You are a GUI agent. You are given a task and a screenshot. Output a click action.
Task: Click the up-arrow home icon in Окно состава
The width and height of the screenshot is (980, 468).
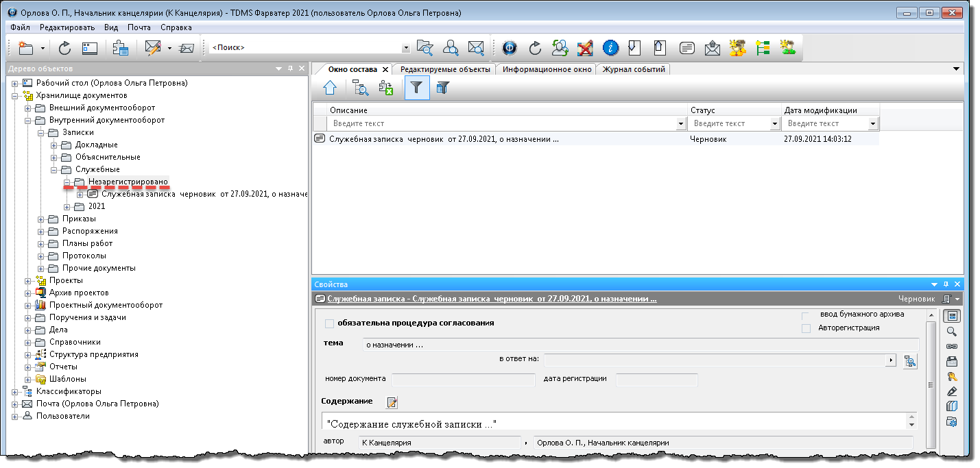point(330,88)
